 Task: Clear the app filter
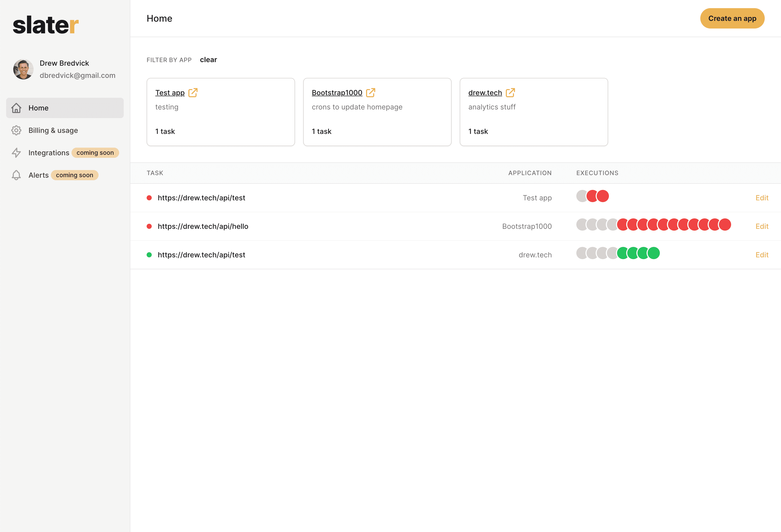[x=208, y=60]
